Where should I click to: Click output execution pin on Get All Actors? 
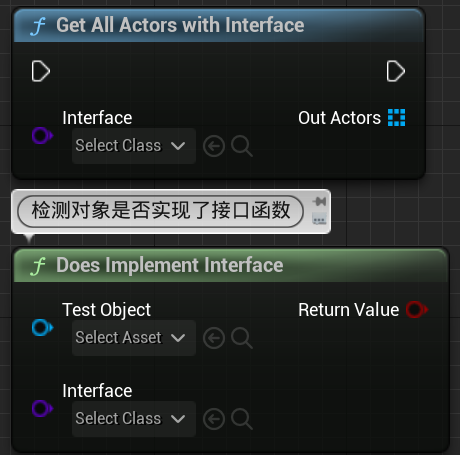[396, 71]
